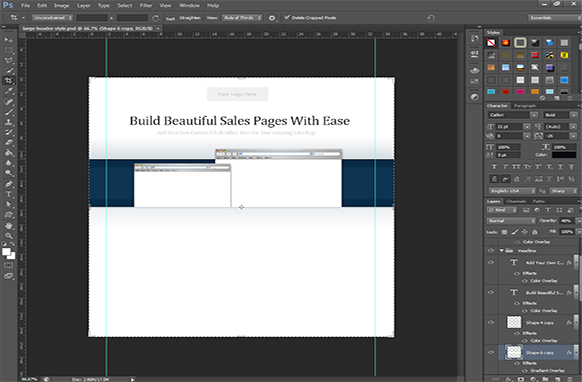Select the Custom Shape tool

9,215
